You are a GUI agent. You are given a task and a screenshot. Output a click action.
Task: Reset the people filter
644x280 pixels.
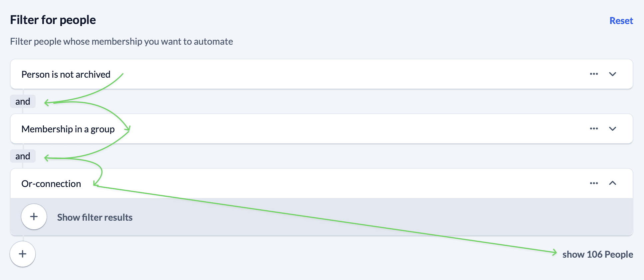621,21
